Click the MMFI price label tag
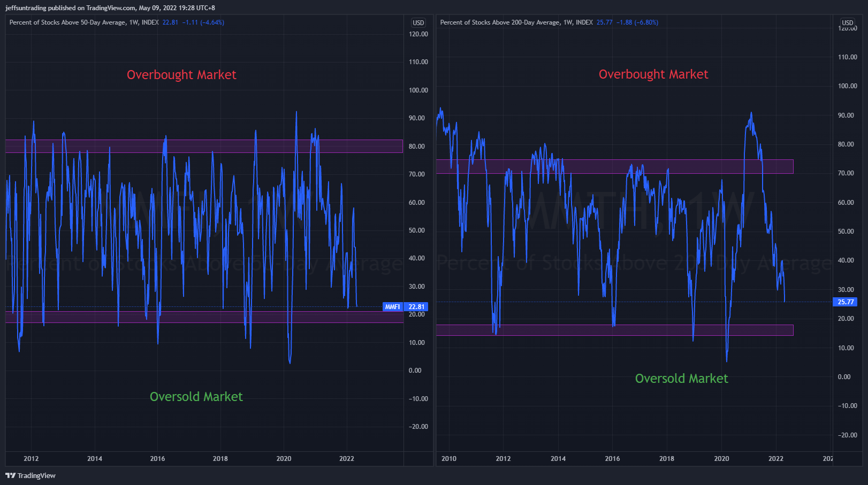Viewport: 868px width, 485px height. [x=392, y=307]
